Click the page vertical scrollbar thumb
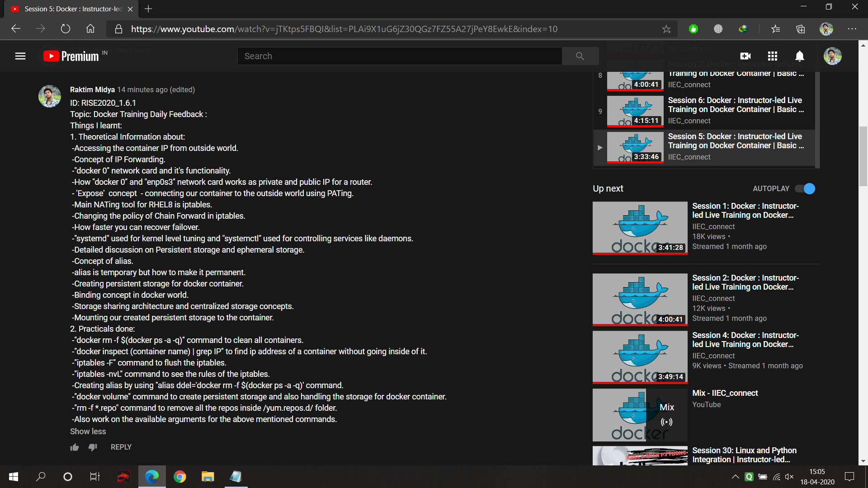Screen dimensions: 868x488 tap(863, 156)
